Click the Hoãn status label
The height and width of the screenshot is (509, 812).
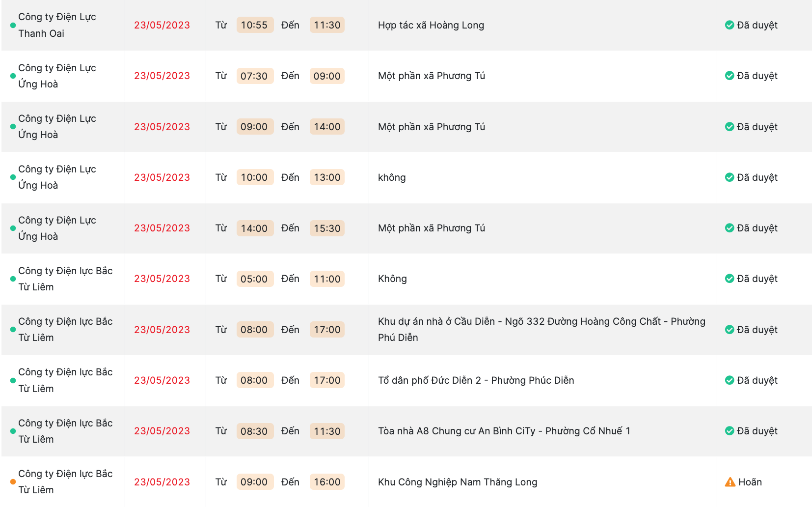pos(750,482)
